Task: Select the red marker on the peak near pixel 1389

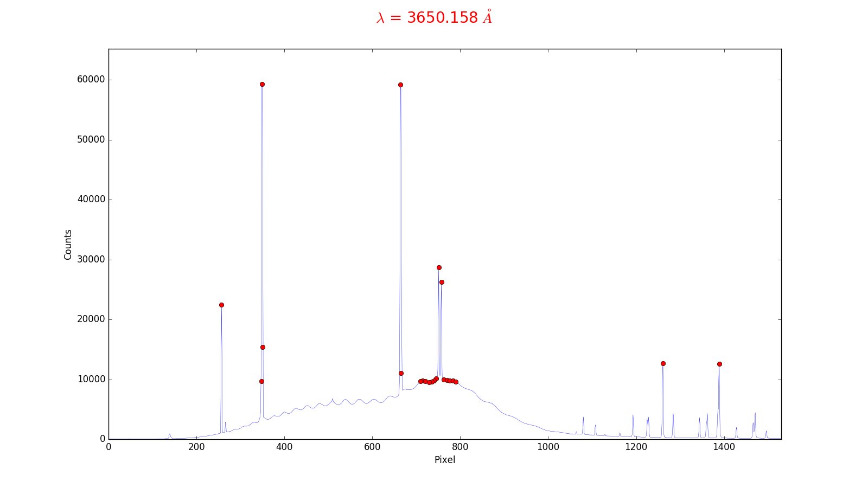Action: tap(719, 364)
